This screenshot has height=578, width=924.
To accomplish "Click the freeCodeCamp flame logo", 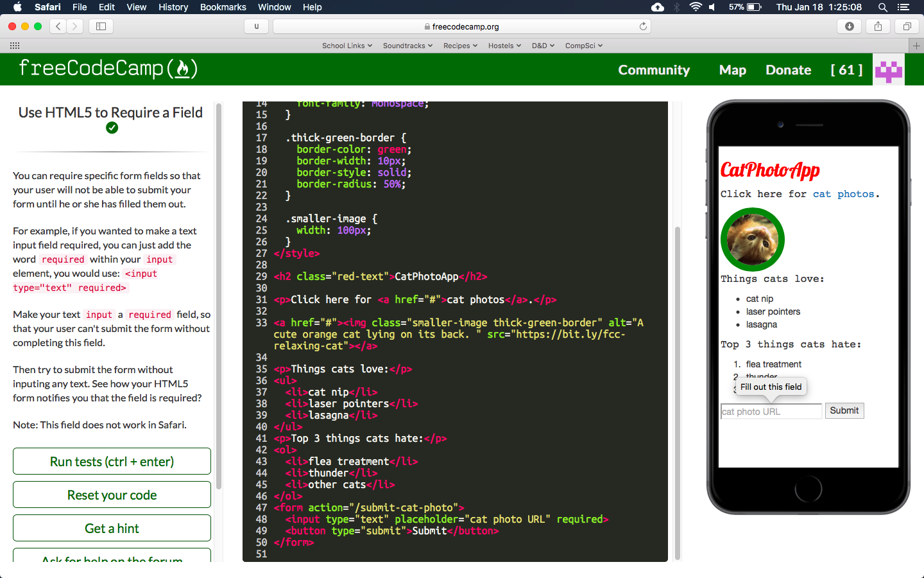I will click(x=182, y=69).
